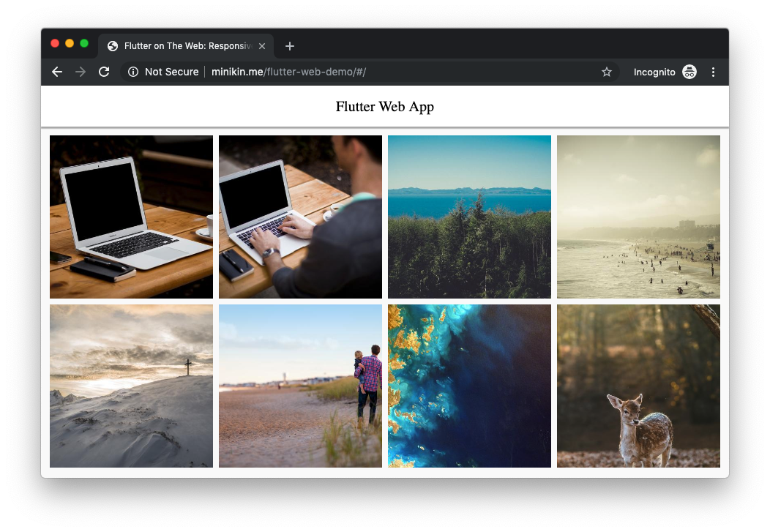
Task: Open the man carrying child photo
Action: pyautogui.click(x=300, y=386)
